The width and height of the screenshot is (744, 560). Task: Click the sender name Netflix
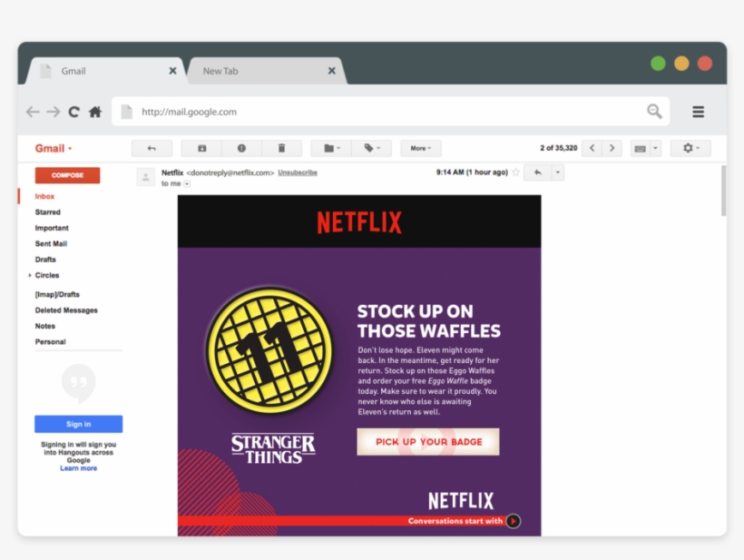coord(172,172)
